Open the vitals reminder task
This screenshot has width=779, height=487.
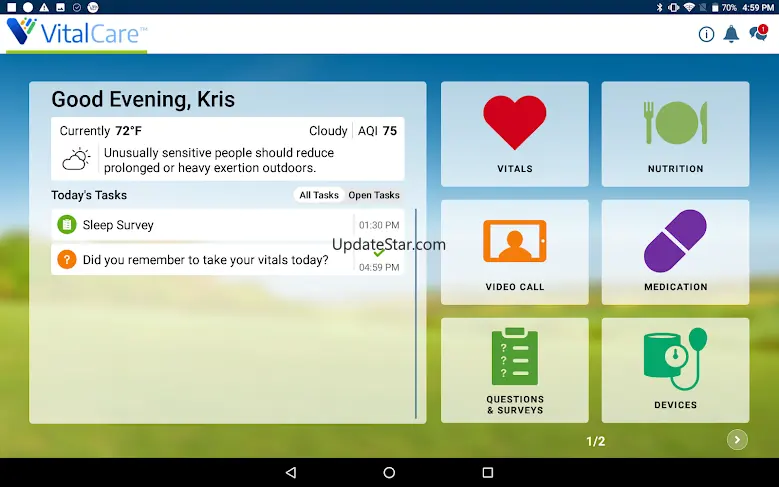(200, 260)
